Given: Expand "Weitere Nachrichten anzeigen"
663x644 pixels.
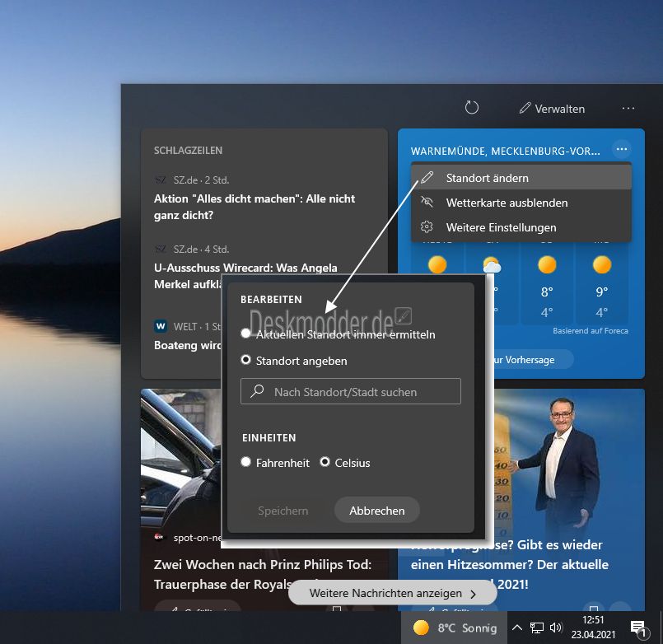Looking at the screenshot, I should [x=392, y=593].
